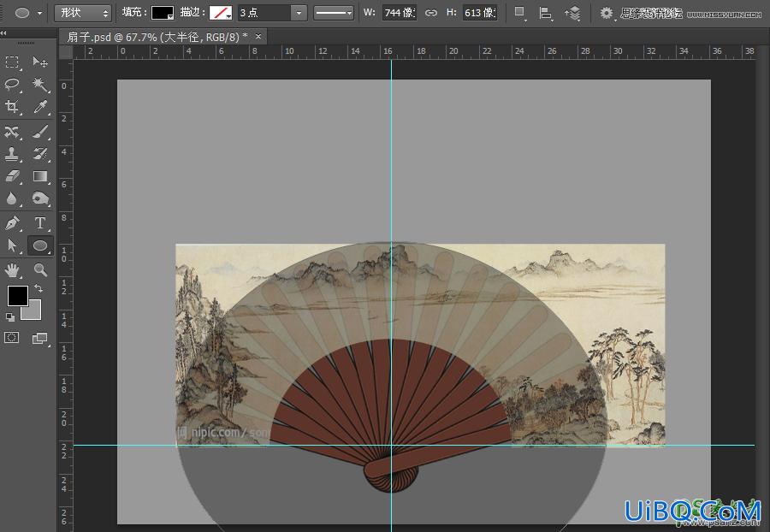Select the Rectangular Marquee tool
The image size is (770, 532).
[x=12, y=62]
